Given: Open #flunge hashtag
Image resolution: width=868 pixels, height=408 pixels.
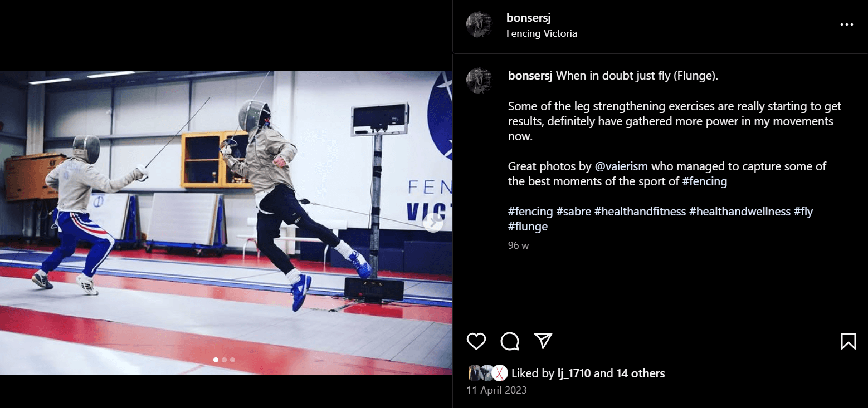Looking at the screenshot, I should [x=528, y=227].
